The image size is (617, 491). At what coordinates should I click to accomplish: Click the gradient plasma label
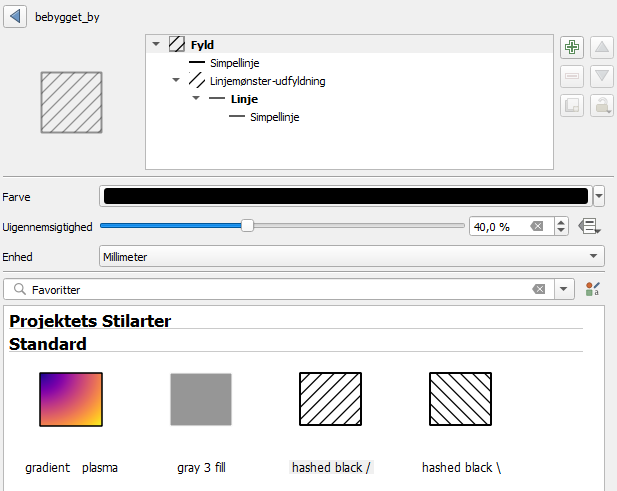pos(71,468)
